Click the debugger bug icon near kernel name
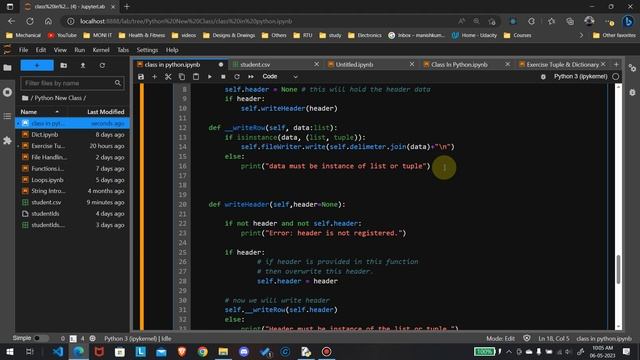Image resolution: width=640 pixels, height=360 pixels. [x=543, y=77]
